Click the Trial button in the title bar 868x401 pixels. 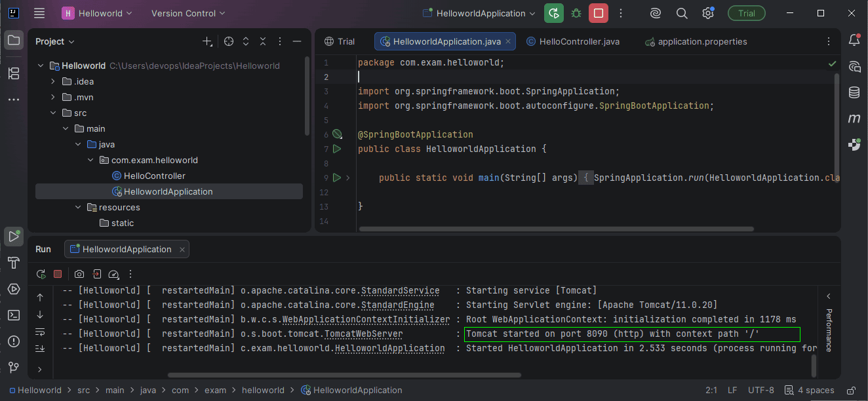coord(746,13)
